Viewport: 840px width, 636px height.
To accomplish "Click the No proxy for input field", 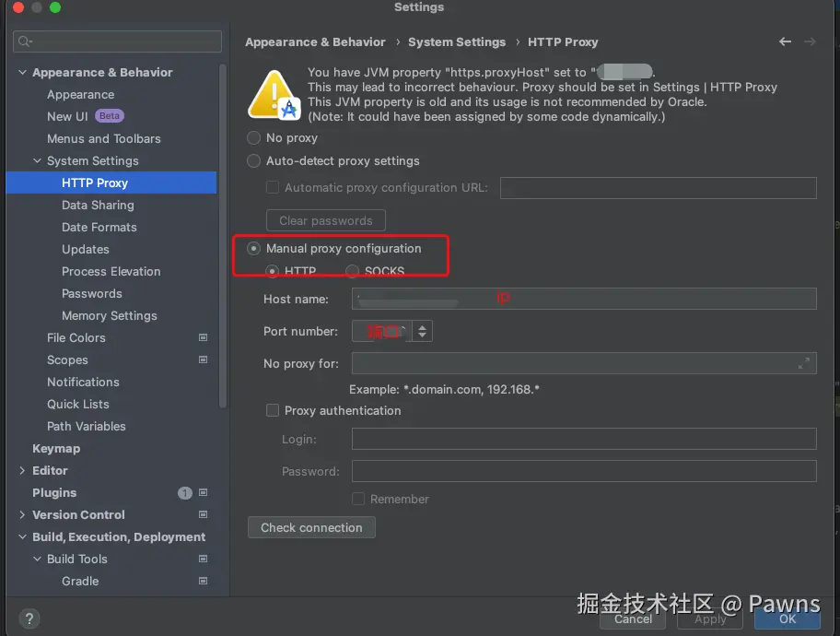I will coord(584,363).
